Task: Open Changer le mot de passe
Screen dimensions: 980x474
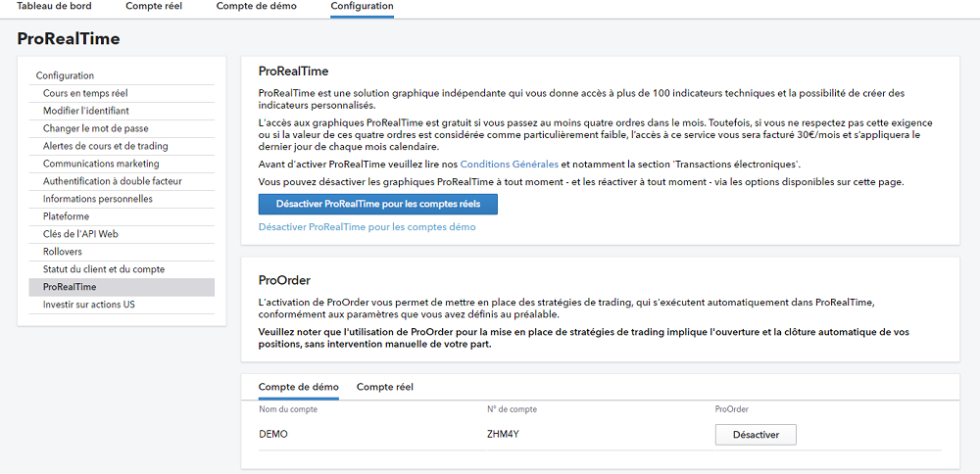Action: (x=96, y=128)
